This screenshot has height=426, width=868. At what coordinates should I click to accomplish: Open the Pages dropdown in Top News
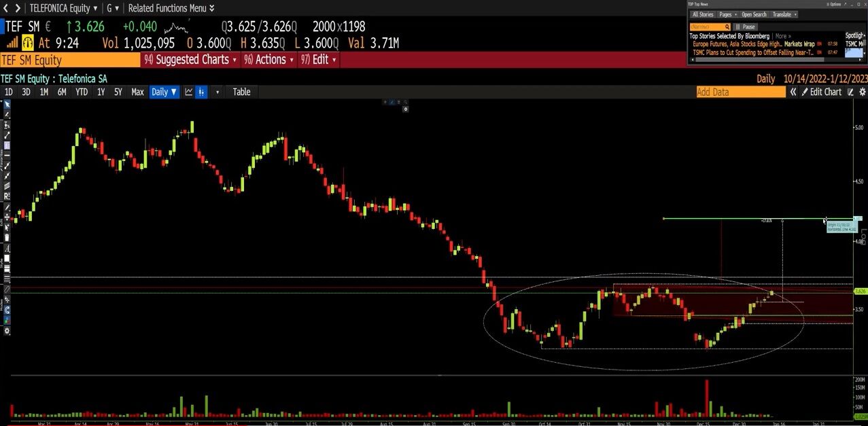[727, 14]
